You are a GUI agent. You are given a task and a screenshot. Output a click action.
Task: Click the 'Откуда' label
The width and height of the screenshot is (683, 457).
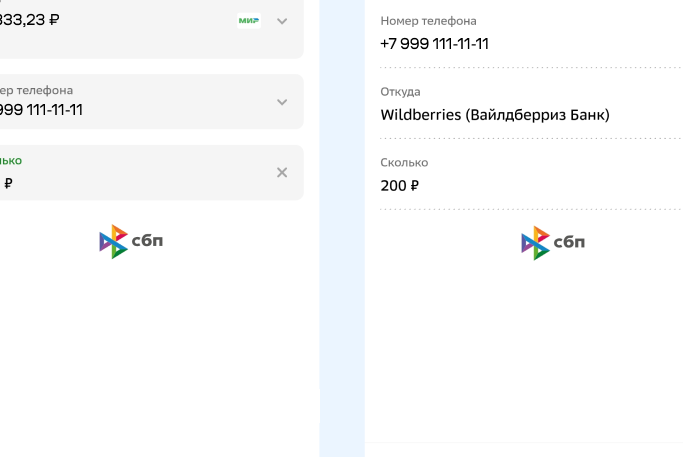400,92
